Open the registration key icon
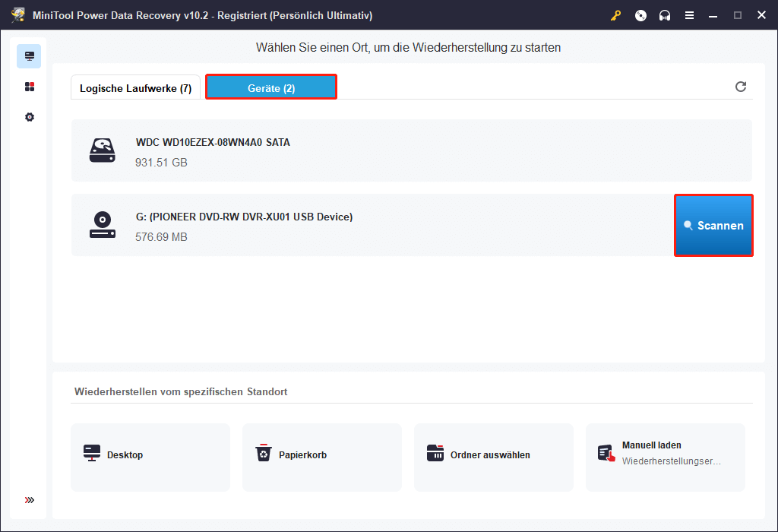This screenshot has height=532, width=778. click(615, 15)
